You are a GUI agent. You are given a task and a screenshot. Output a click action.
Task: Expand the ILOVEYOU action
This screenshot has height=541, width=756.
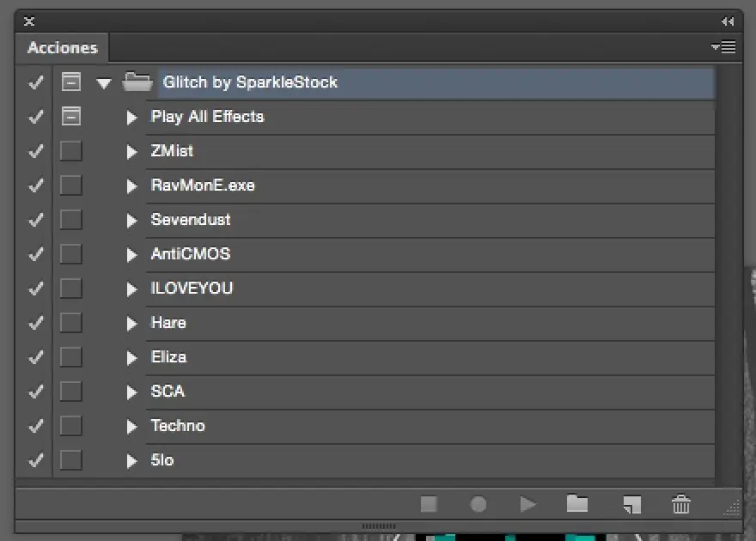pos(131,289)
